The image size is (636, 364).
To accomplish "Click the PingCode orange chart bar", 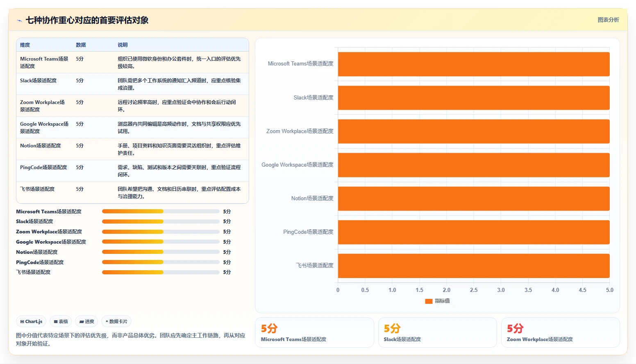I will [x=474, y=232].
